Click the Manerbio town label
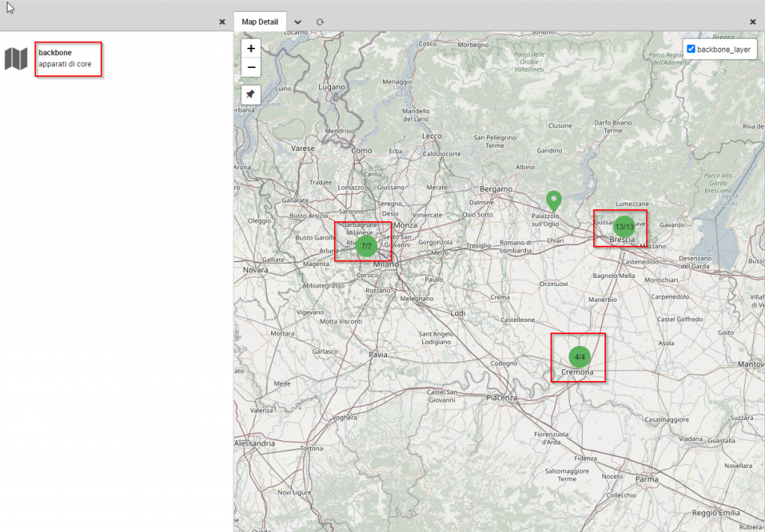Viewport: 765px width, 532px height. pyautogui.click(x=603, y=300)
